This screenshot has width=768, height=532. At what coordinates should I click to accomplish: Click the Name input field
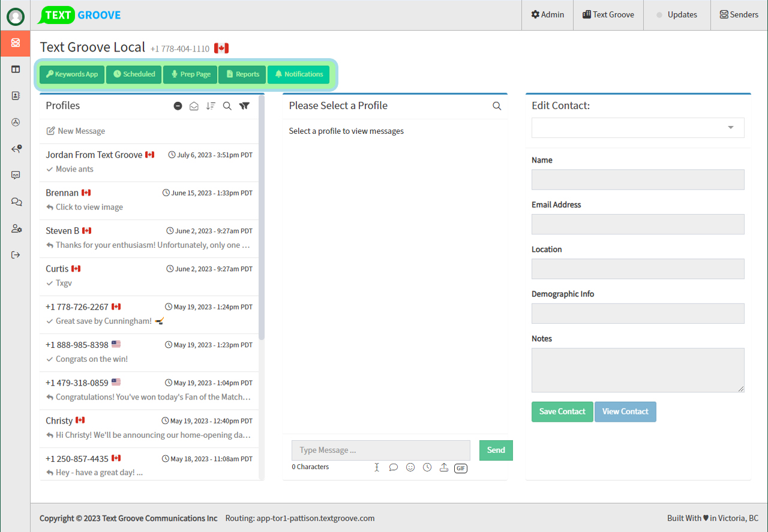click(638, 179)
